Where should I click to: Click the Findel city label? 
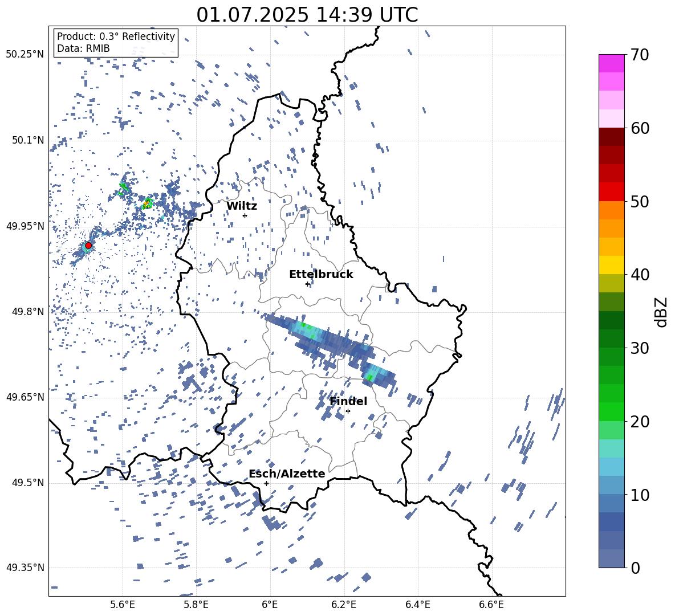click(x=348, y=401)
